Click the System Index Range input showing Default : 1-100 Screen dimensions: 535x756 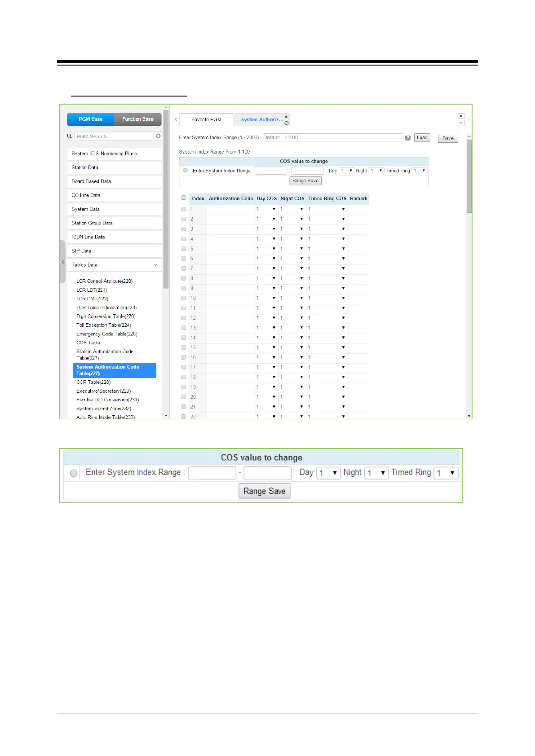click(x=332, y=138)
